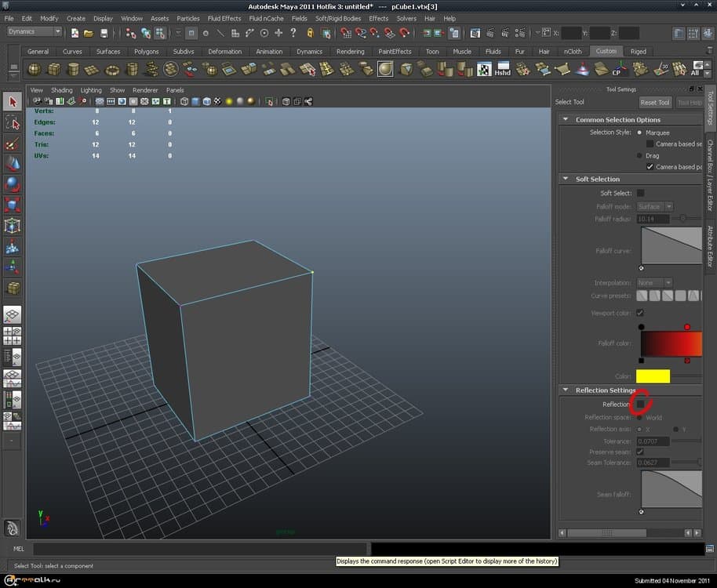Enable the Reflection checkbox

click(x=640, y=404)
